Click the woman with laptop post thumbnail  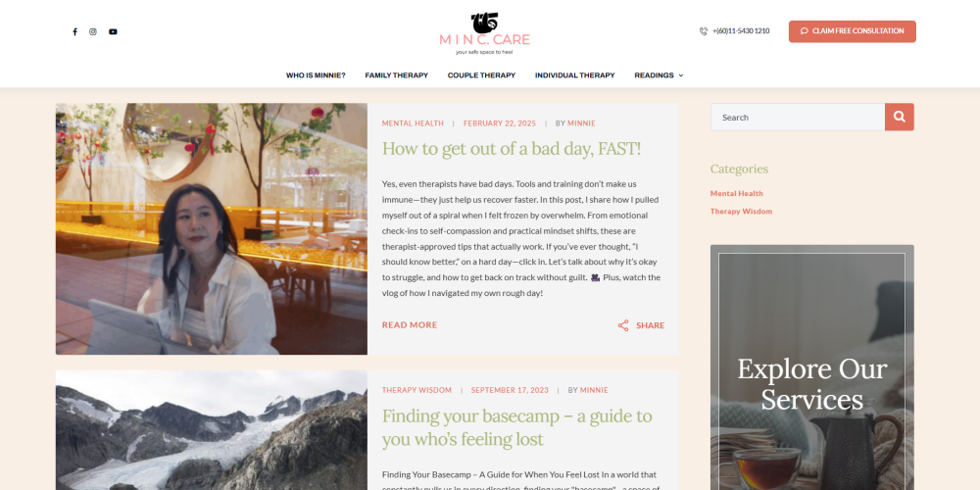coord(212,228)
